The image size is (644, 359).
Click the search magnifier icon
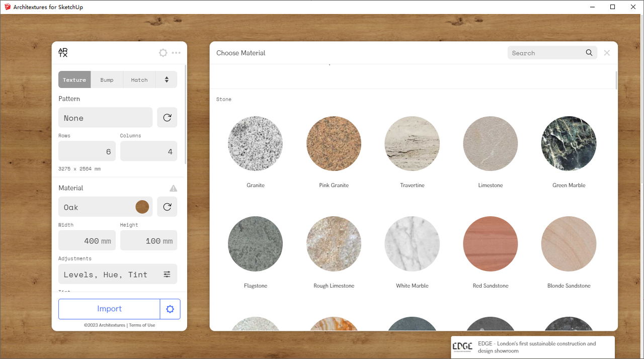tap(589, 53)
